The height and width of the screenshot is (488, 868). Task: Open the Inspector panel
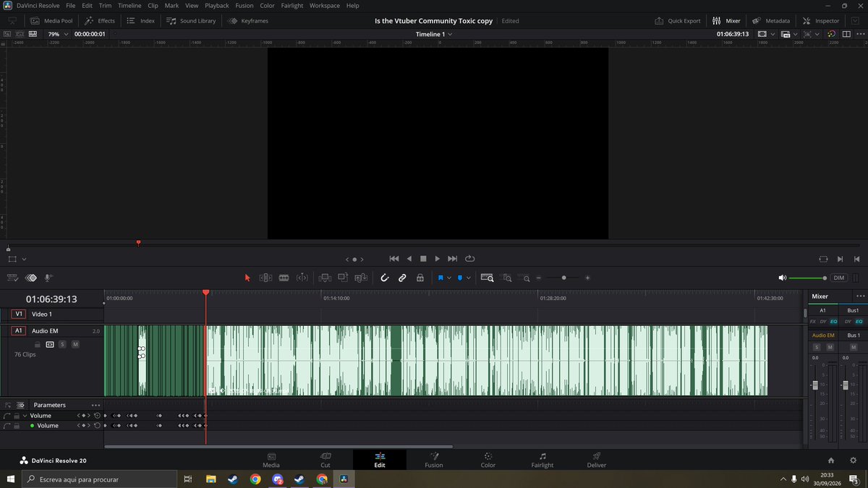click(821, 20)
